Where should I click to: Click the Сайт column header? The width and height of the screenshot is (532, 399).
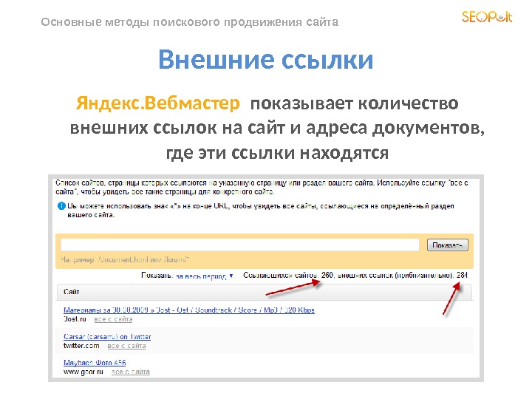click(x=71, y=292)
